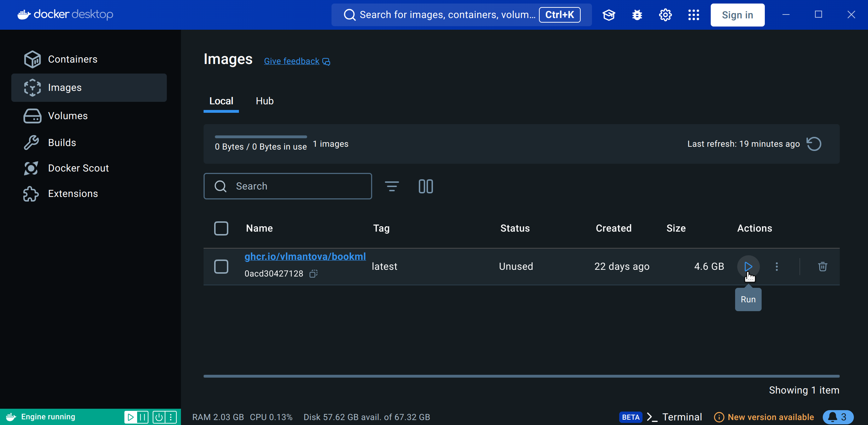Screen dimensions: 868x425
Task: Open the ghcr.io/vlmantova/bookml link
Action: pos(305,256)
